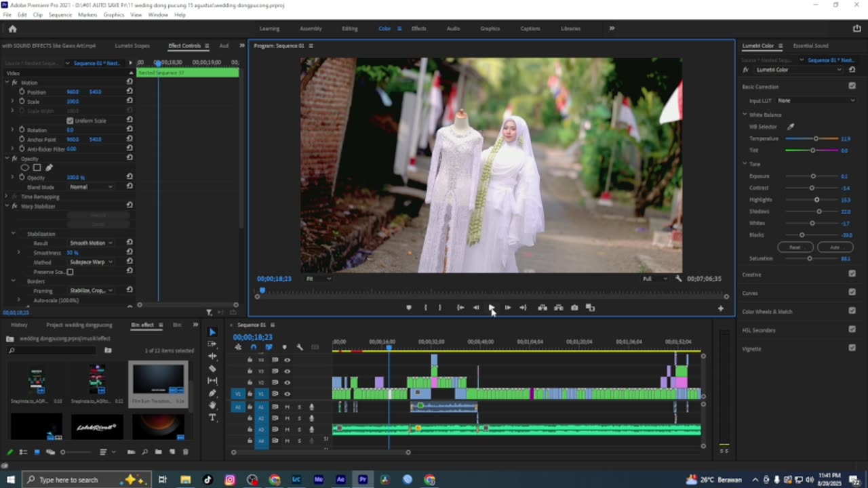The width and height of the screenshot is (868, 488).
Task: Click the Auto button under Tone
Action: [835, 247]
